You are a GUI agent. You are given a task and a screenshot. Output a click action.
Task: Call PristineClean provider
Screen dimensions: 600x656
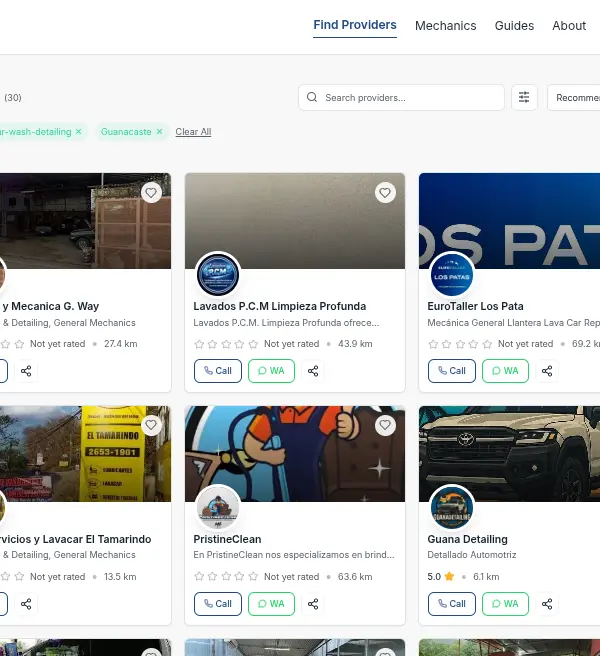tap(218, 604)
